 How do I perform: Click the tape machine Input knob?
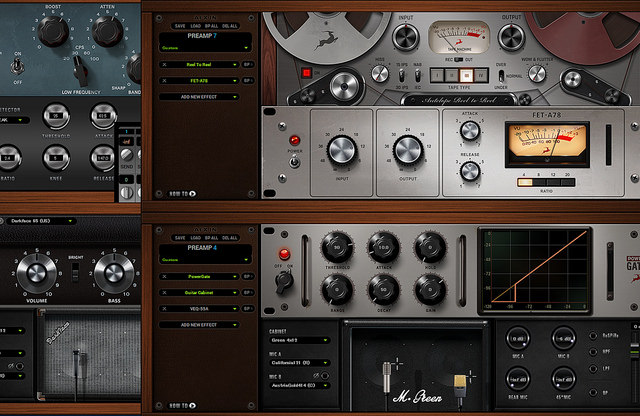click(x=406, y=38)
